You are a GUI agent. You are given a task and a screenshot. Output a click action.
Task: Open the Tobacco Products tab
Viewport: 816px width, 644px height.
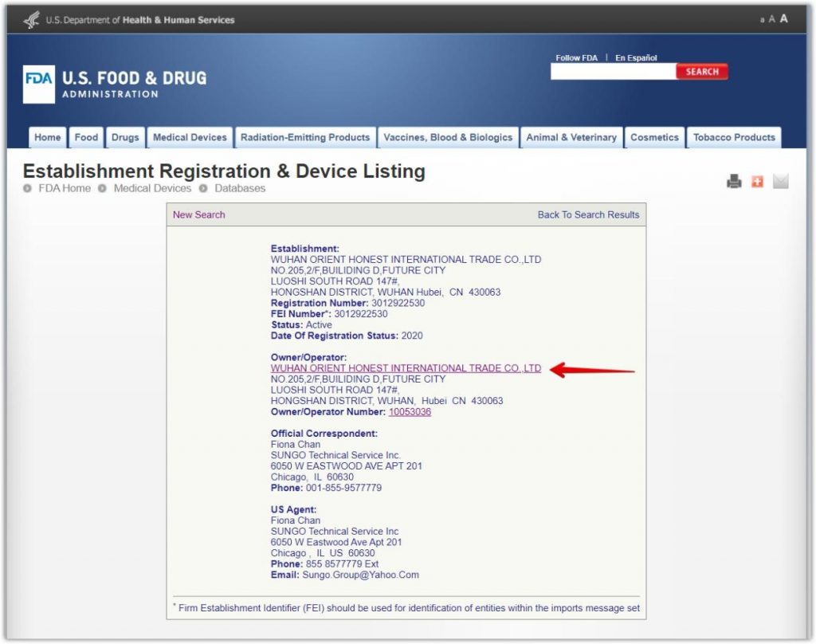coord(733,138)
